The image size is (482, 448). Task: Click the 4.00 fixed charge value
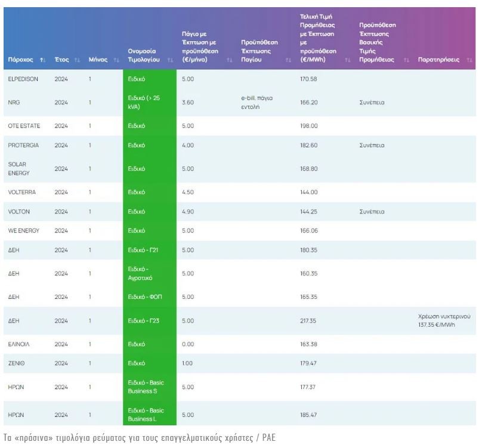click(x=188, y=145)
